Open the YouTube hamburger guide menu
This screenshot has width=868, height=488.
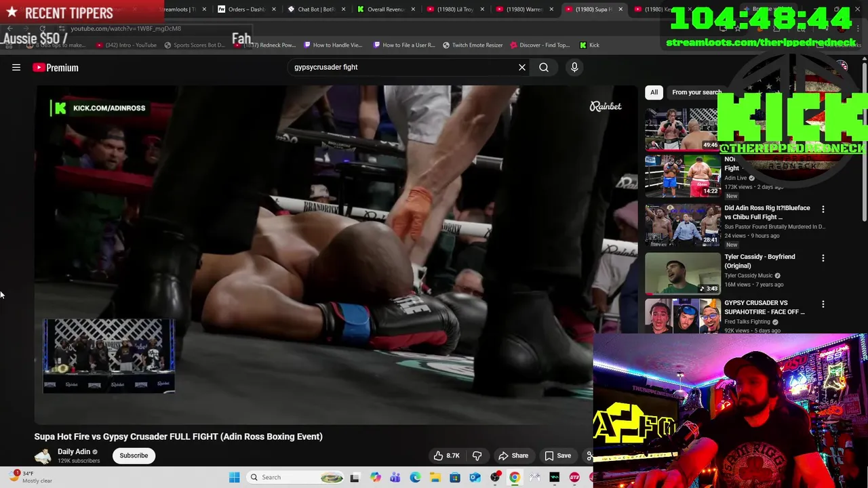[16, 67]
